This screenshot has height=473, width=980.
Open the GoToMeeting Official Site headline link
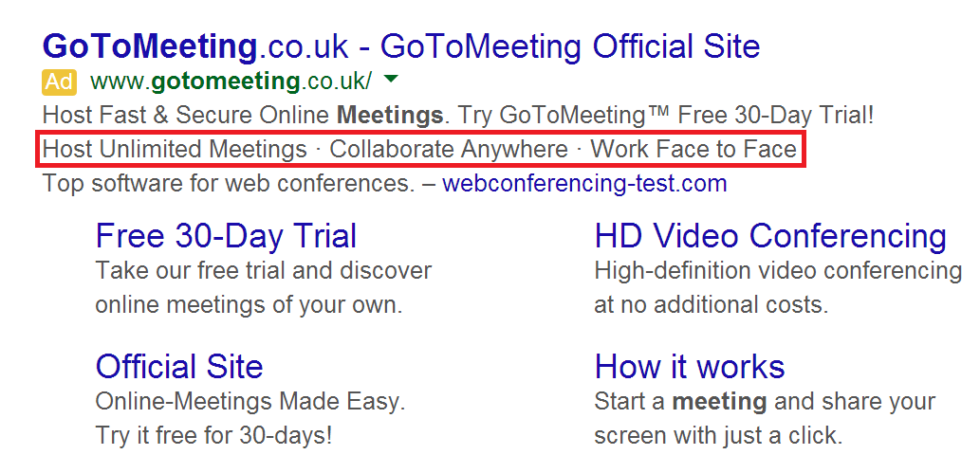pyautogui.click(x=401, y=45)
